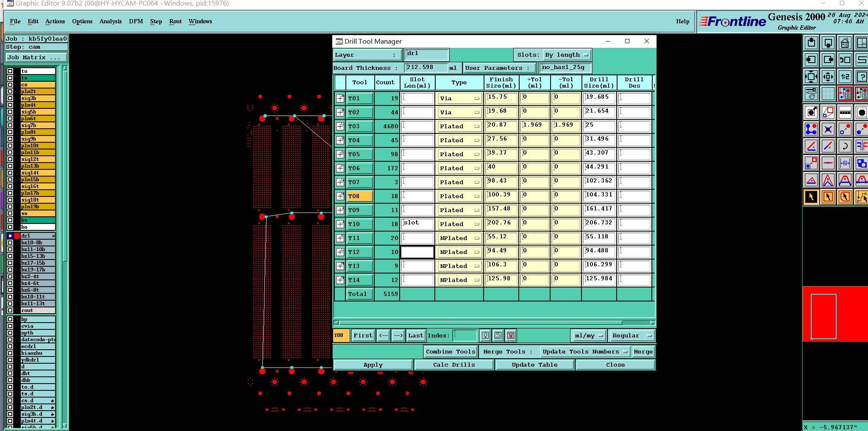Toggle the checkbox for layer biaozhu
The width and height of the screenshot is (868, 431).
(x=10, y=353)
